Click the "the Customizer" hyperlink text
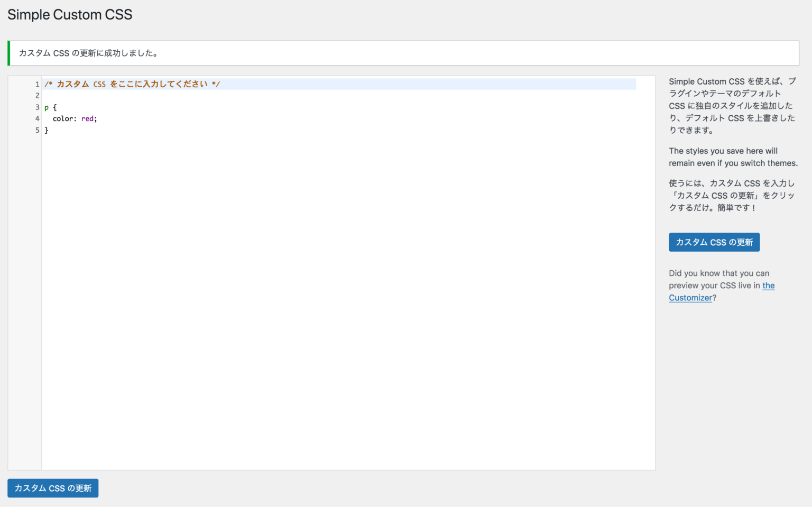The width and height of the screenshot is (812, 507). click(x=690, y=297)
